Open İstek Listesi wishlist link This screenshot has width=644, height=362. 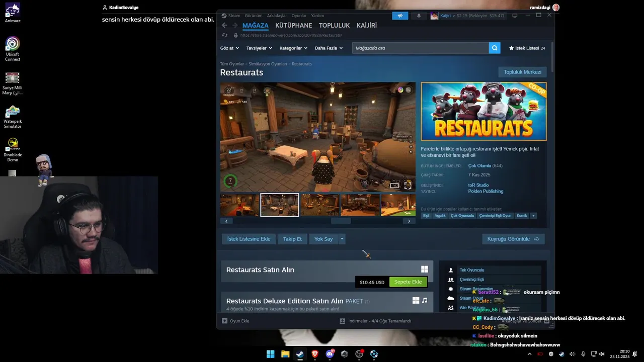[x=527, y=48]
